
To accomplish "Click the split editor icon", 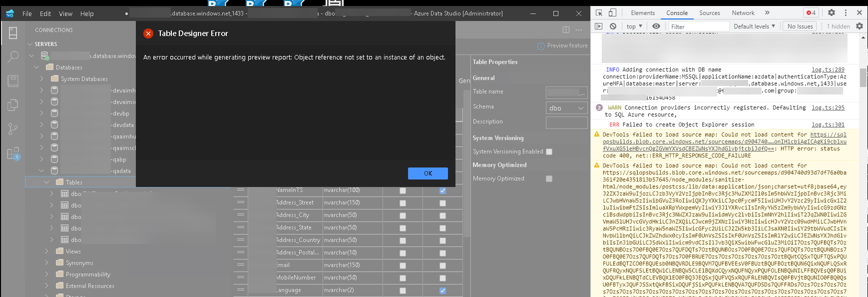I will (x=566, y=30).
